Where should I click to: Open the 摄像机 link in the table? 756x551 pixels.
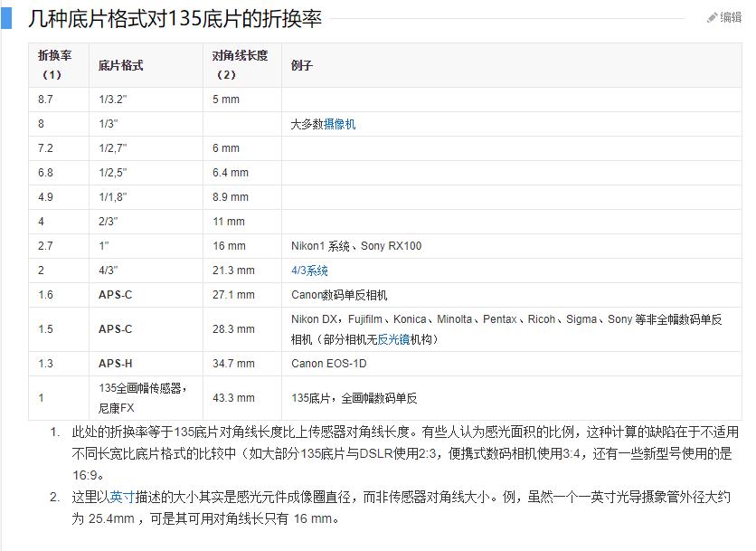pos(338,123)
